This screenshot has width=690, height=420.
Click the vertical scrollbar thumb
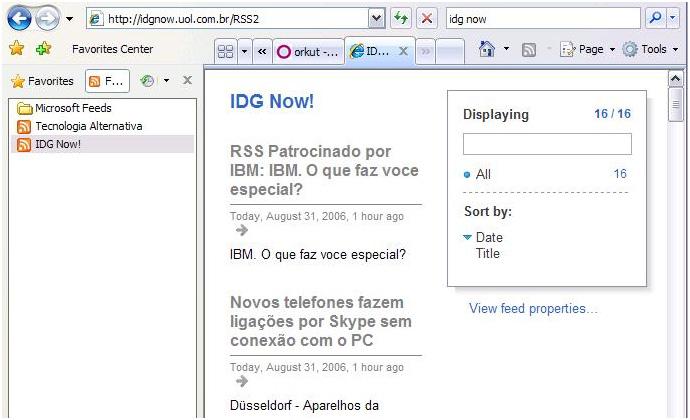point(675,104)
